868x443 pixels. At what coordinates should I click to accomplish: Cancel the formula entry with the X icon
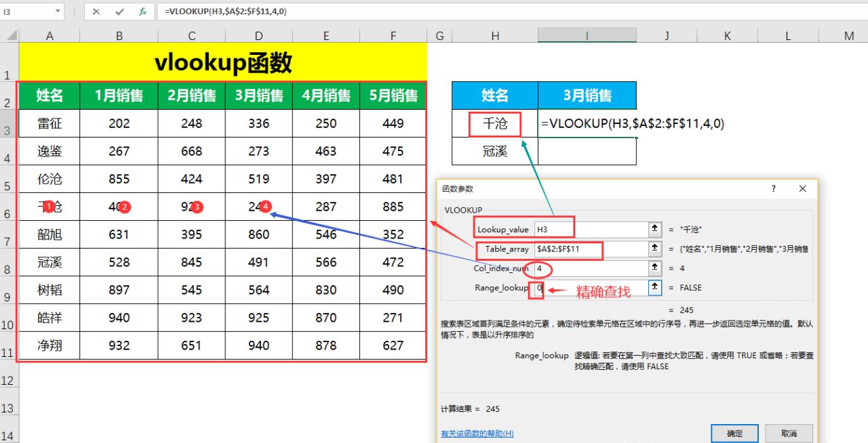(96, 12)
